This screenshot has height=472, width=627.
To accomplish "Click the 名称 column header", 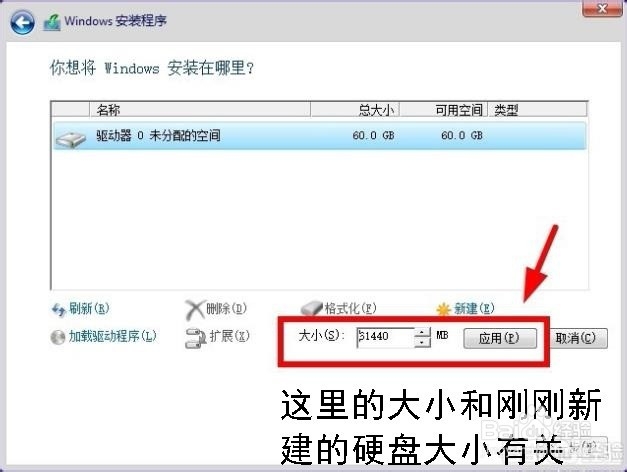I will click(200, 110).
